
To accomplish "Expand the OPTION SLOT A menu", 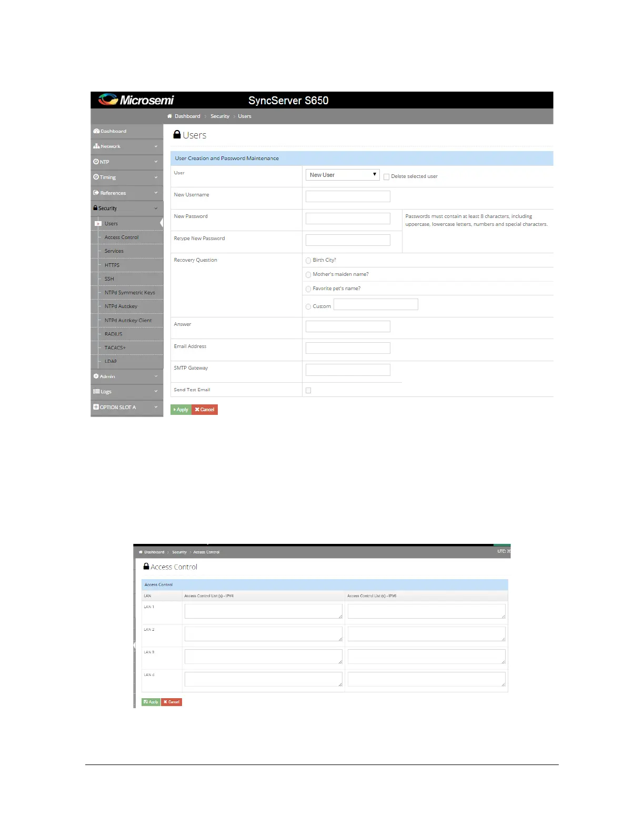I will coord(127,407).
